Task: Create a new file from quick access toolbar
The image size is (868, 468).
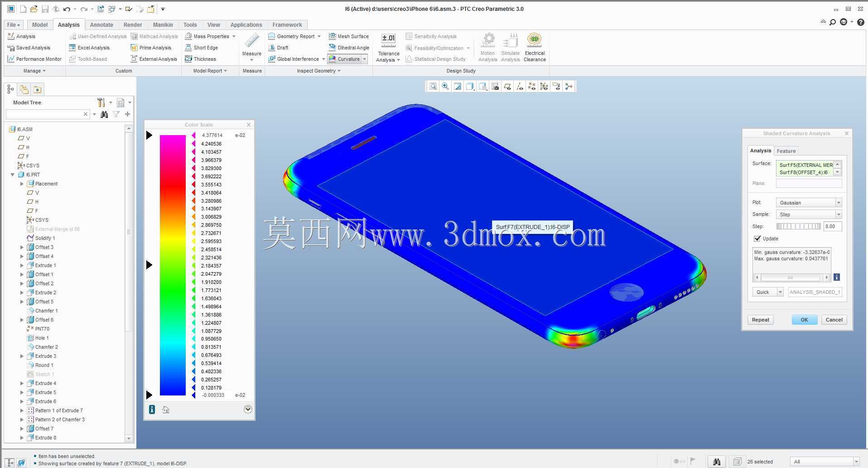Action: coord(23,9)
